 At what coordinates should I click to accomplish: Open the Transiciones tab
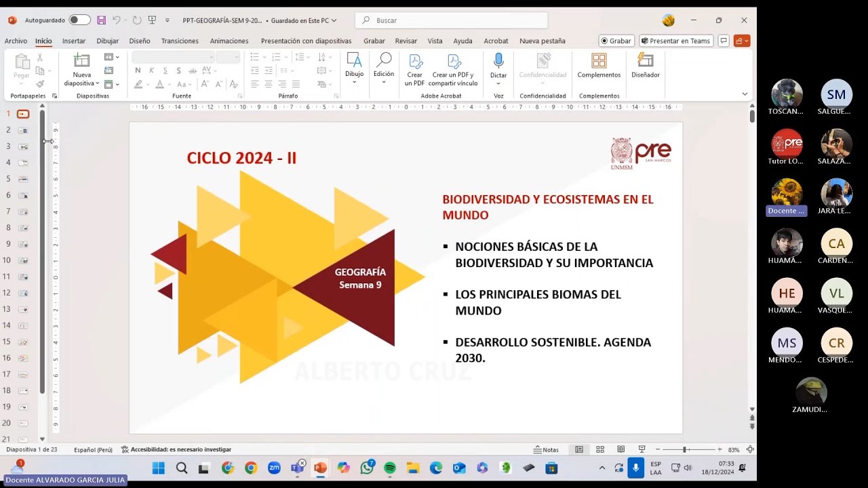pyautogui.click(x=180, y=41)
